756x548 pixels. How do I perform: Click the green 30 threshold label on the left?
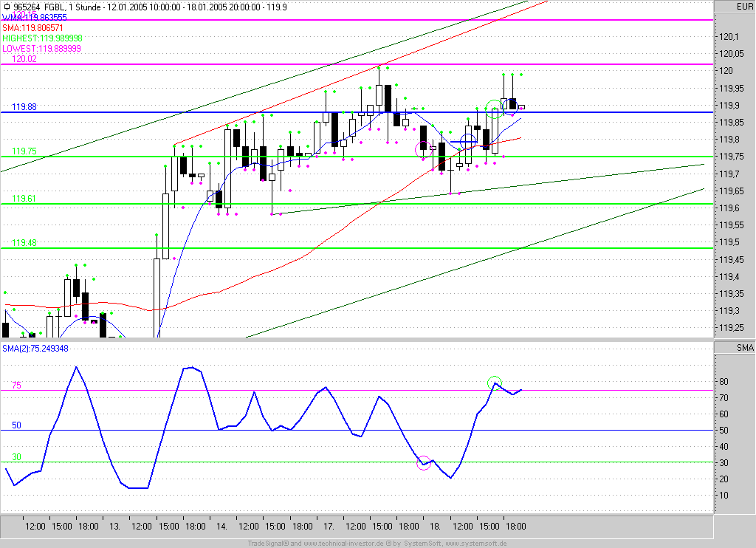click(16, 457)
